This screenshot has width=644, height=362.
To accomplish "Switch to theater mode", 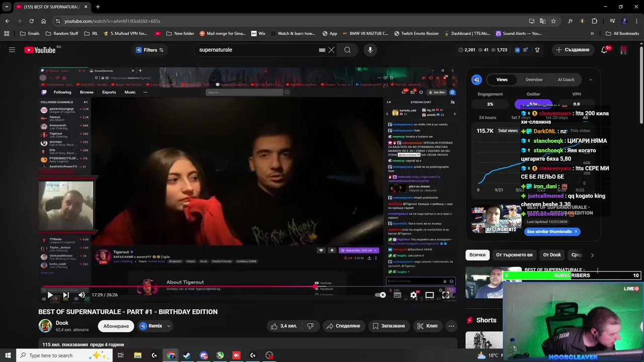I will (x=429, y=295).
